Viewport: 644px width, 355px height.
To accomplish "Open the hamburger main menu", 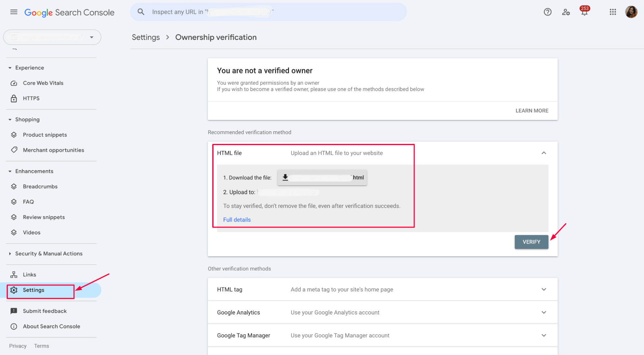I will [14, 12].
